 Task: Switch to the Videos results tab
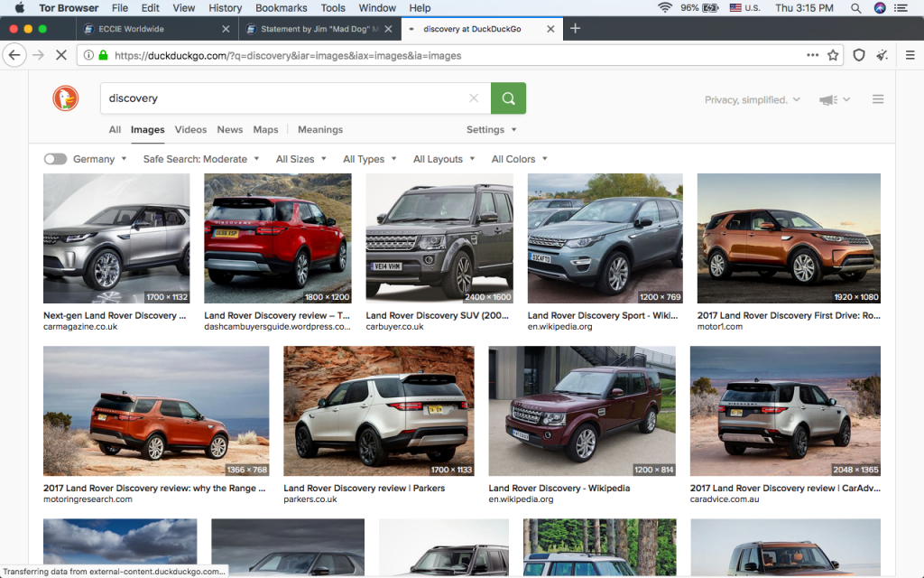190,130
